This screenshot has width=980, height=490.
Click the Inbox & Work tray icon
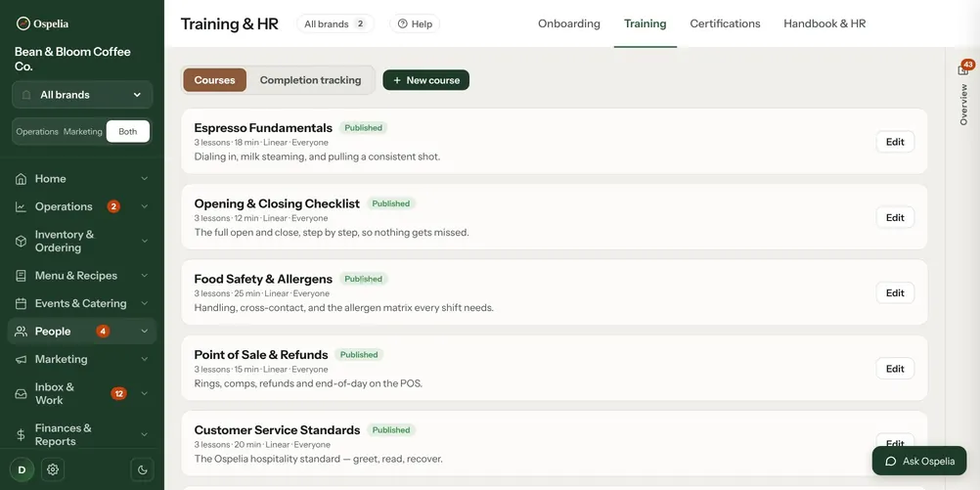coord(21,394)
